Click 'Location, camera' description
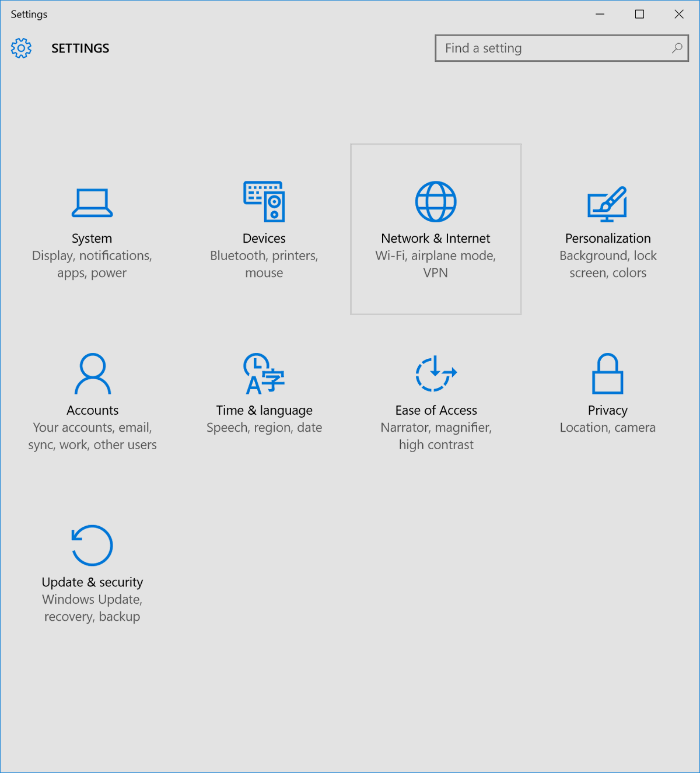 tap(608, 428)
